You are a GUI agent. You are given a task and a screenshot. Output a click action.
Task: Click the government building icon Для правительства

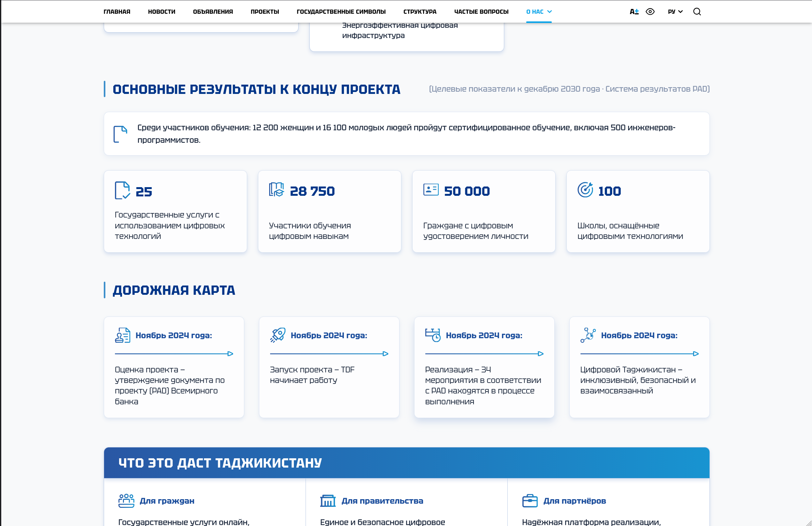(328, 501)
